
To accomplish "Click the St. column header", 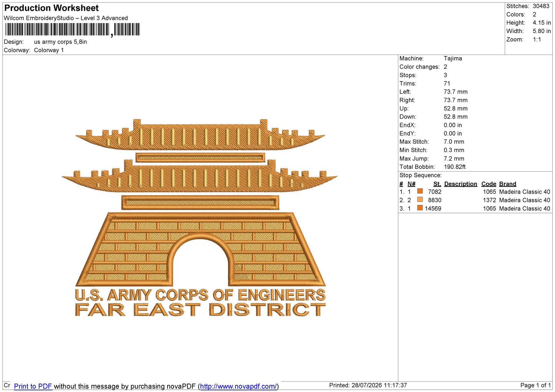I will point(437,184).
